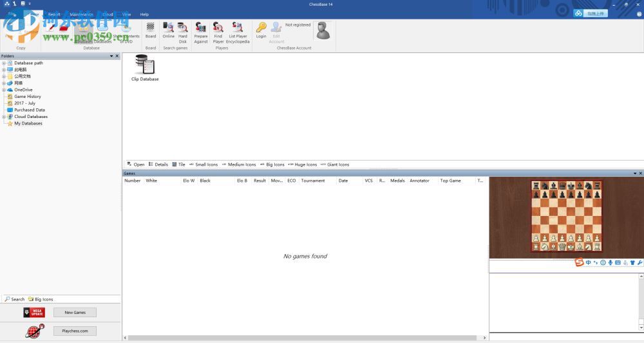Expand the Database path node
Image resolution: width=644 pixels, height=343 pixels.
(x=4, y=63)
